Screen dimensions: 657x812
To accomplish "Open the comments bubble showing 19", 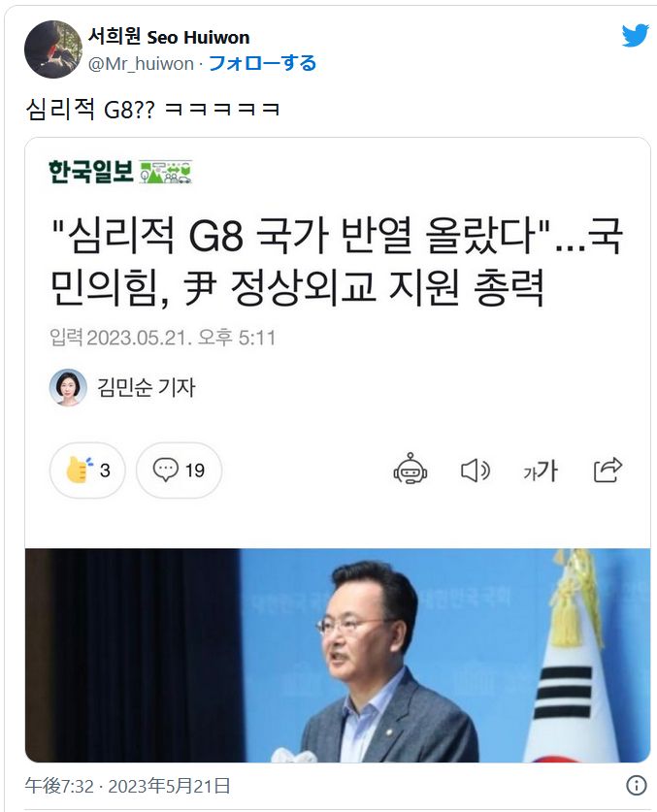I will tap(179, 471).
